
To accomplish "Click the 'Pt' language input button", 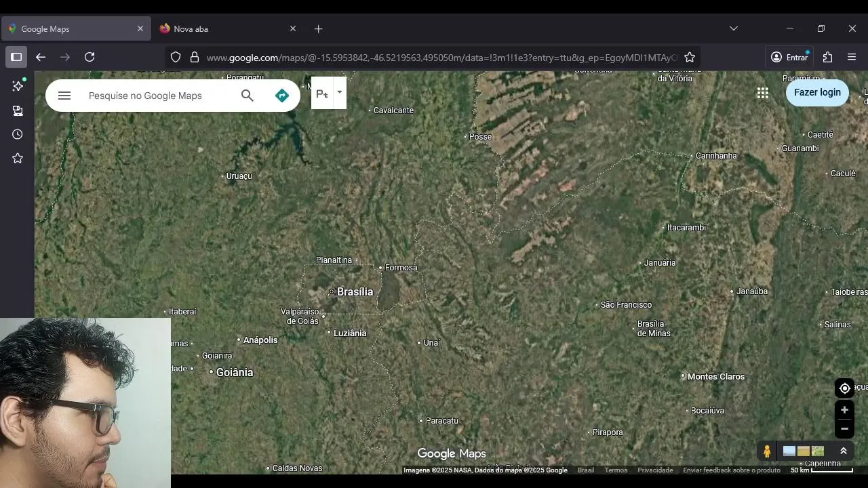I will (322, 94).
